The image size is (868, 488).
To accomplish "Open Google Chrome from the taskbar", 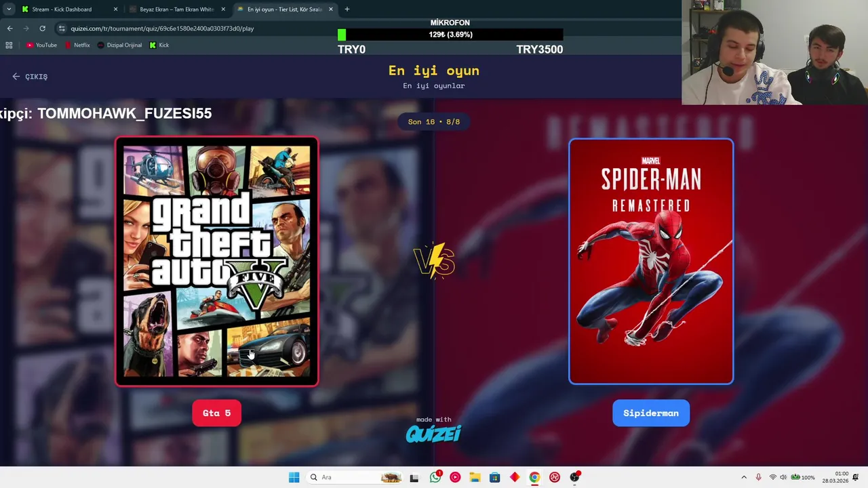I will tap(534, 477).
